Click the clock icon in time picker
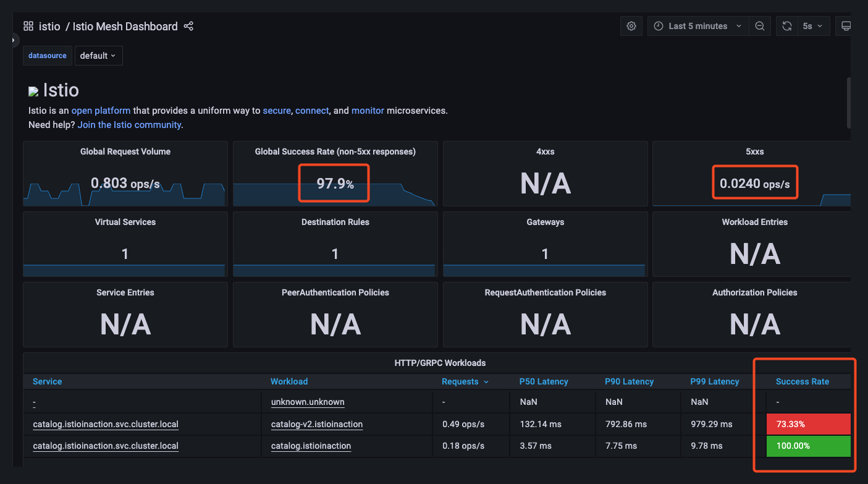The image size is (868, 484). (x=659, y=26)
